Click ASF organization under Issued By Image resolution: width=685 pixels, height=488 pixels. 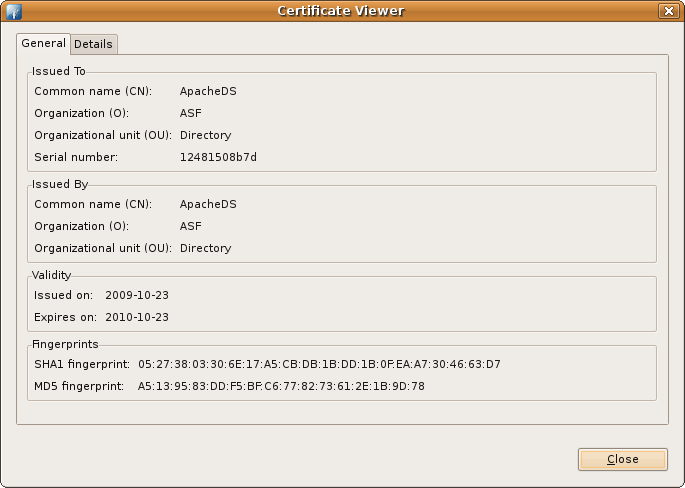coord(190,226)
